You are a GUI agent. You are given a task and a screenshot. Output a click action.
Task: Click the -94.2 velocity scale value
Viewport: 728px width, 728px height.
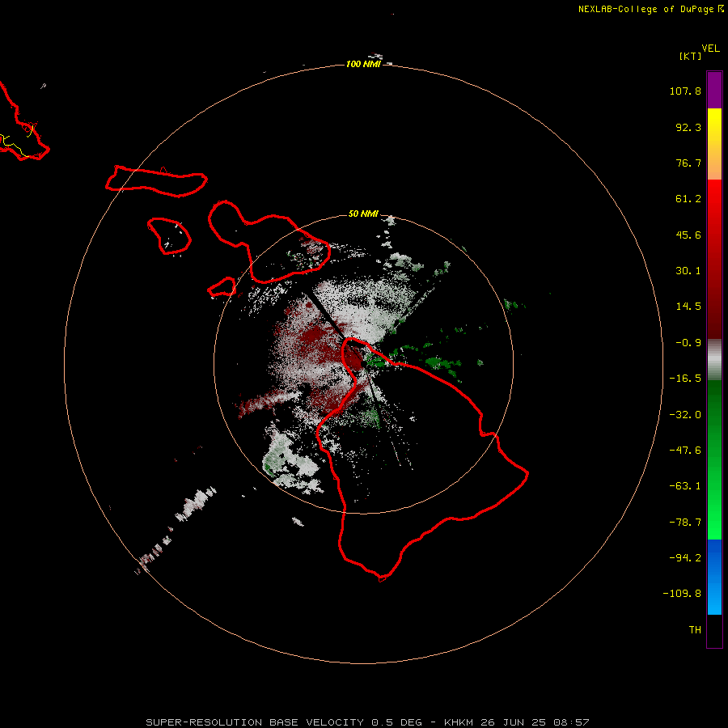pos(685,557)
